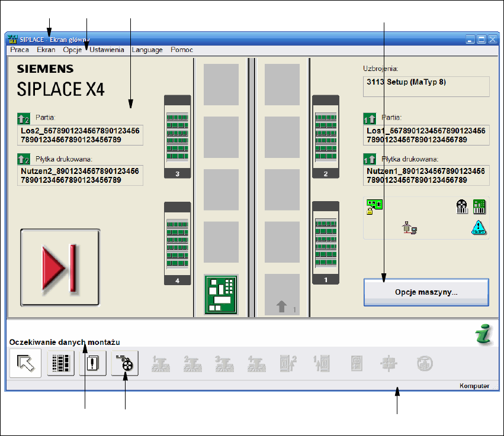504x436 pixels.
Task: Open the Pomoc menu
Action: [x=182, y=50]
